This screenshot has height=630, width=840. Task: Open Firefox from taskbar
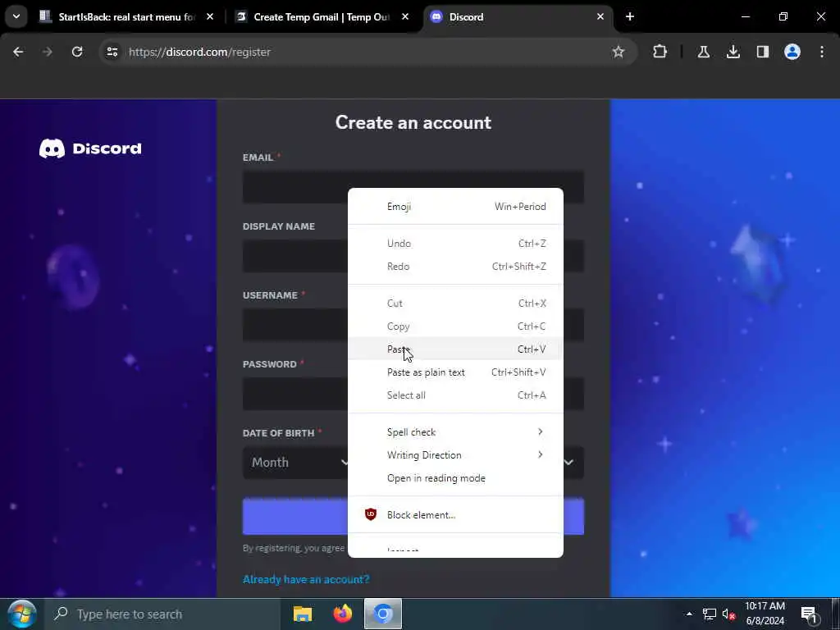point(343,614)
